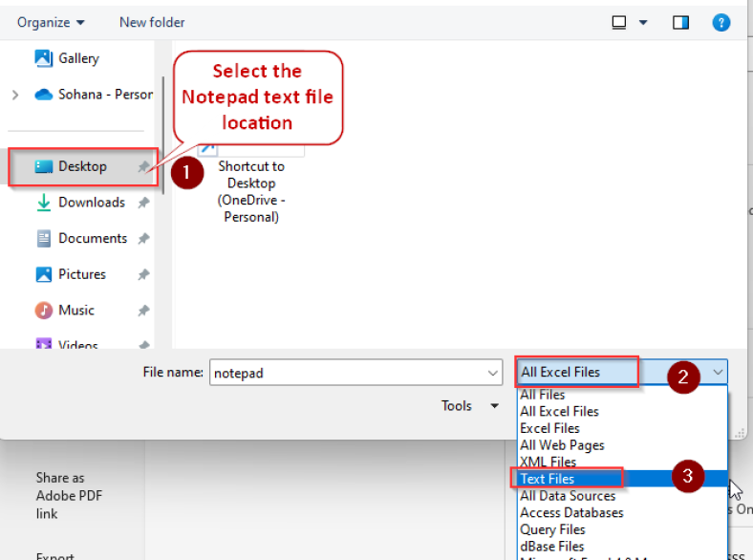Click the OneDrive cloud icon for Sohana
This screenshot has width=753, height=560.
click(x=44, y=95)
